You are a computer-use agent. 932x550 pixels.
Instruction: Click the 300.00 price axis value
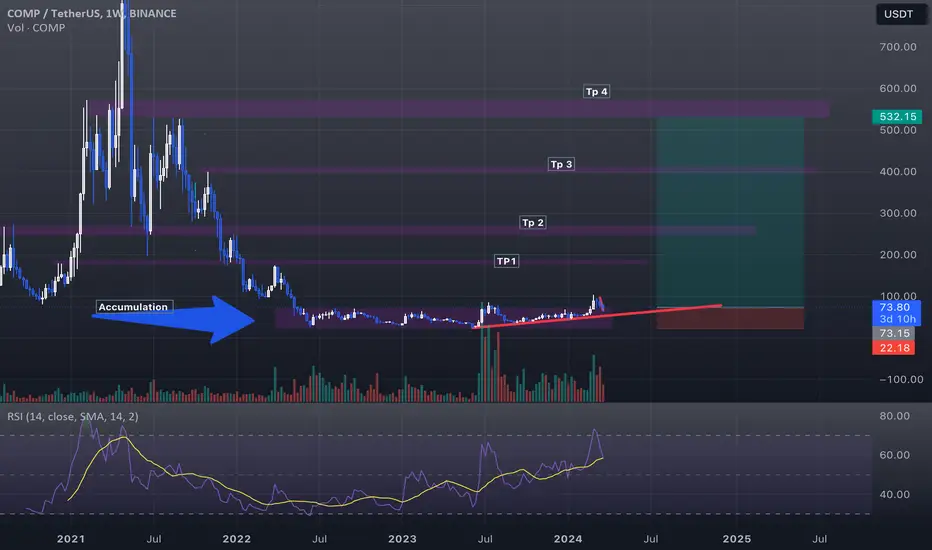tap(898, 213)
